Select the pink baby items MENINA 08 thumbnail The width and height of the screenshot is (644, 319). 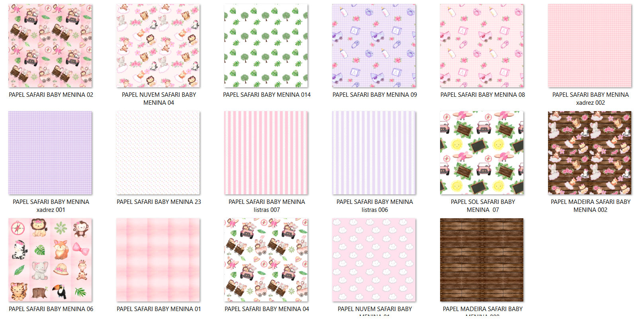(482, 46)
